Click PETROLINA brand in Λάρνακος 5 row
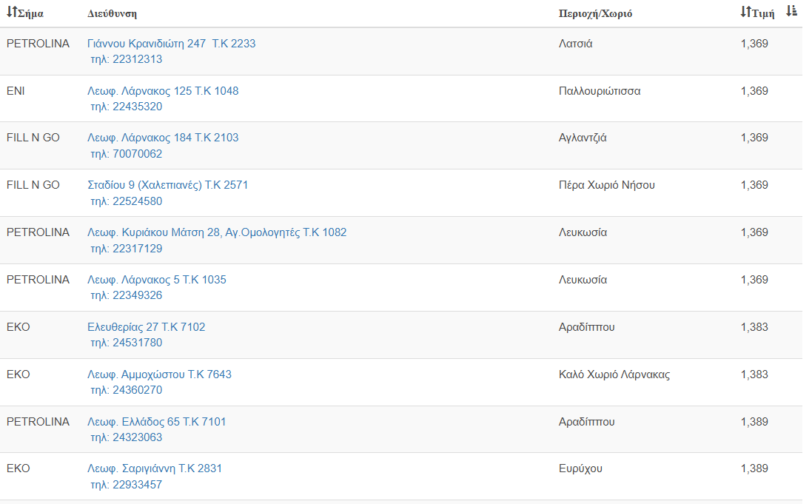This screenshot has width=812, height=504. 38,280
